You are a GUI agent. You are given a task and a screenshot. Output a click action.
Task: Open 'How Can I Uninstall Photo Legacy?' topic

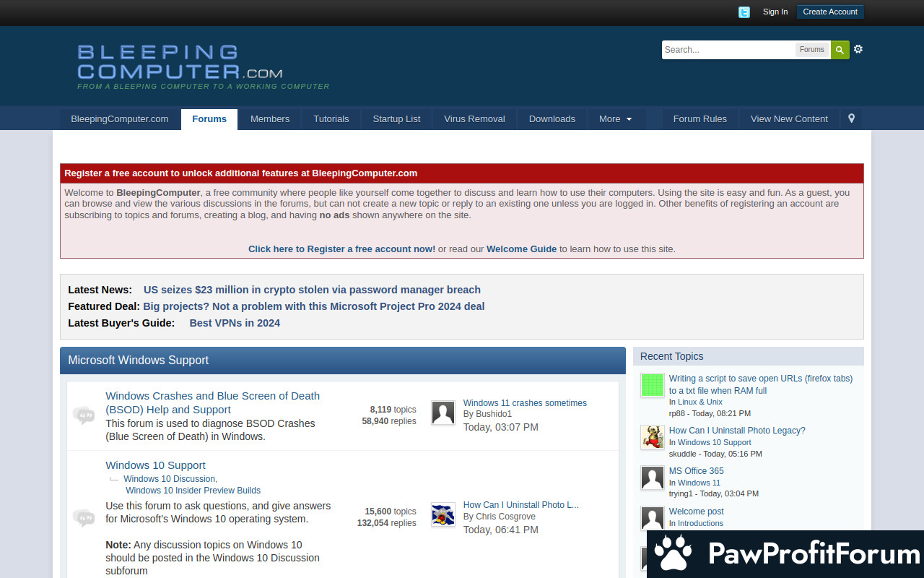737,431
